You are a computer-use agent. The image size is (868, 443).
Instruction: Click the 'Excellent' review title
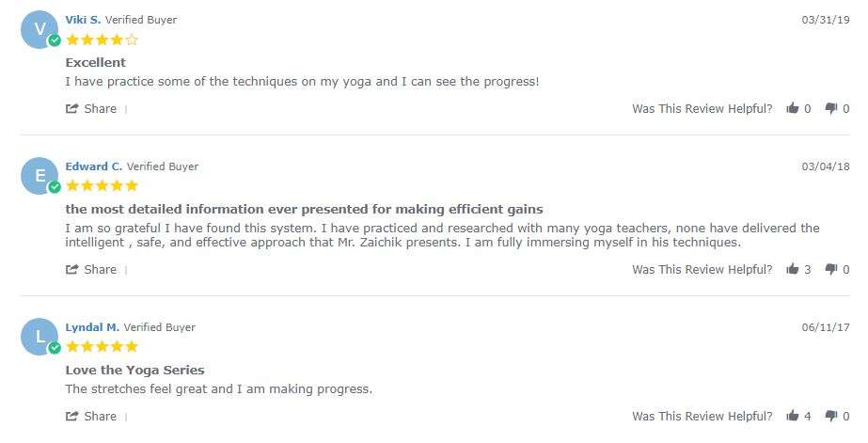(x=96, y=63)
